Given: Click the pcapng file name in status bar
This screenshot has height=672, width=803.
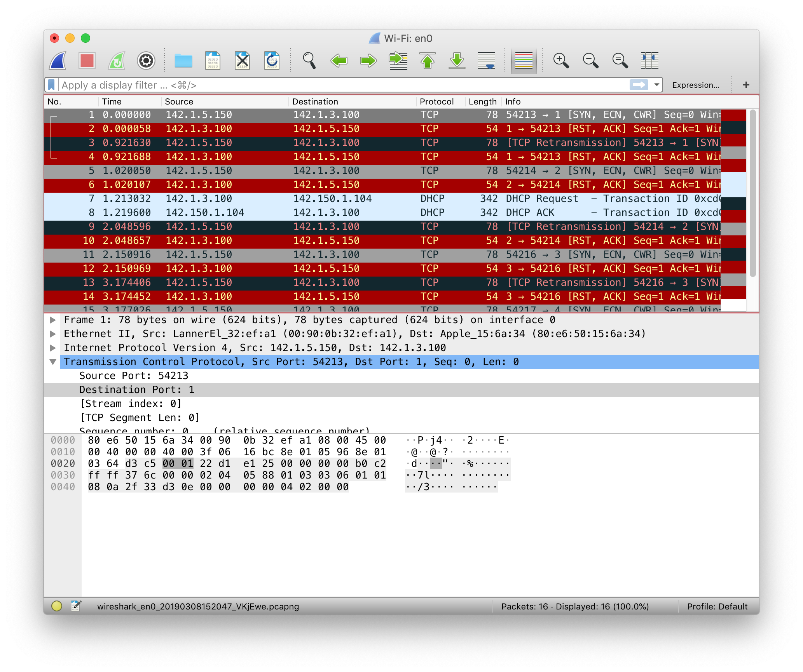Looking at the screenshot, I should click(198, 607).
